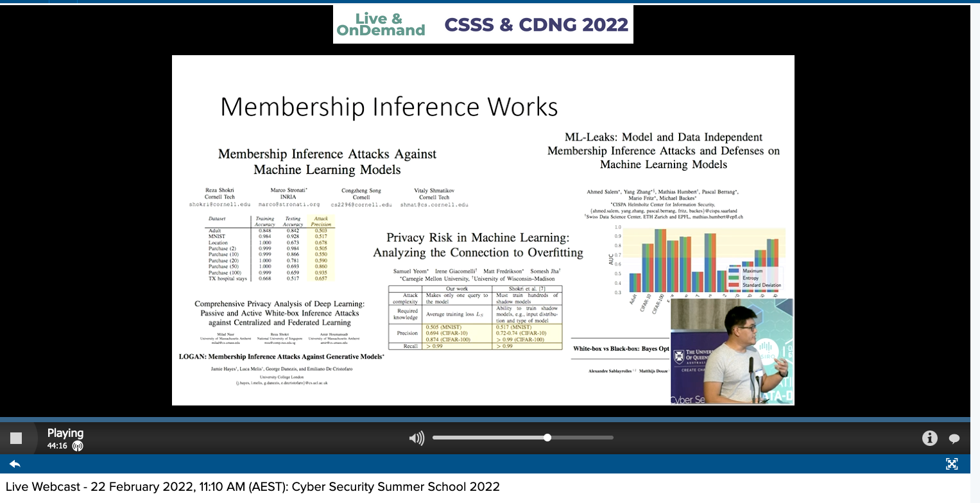The height and width of the screenshot is (503, 980).
Task: Click the Privacy Risk in Machine Learning title
Action: tap(478, 244)
